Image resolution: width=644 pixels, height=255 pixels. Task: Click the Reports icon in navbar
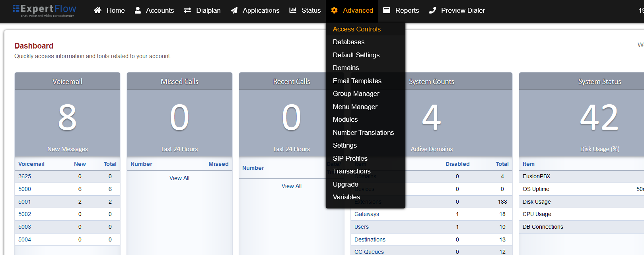point(386,10)
